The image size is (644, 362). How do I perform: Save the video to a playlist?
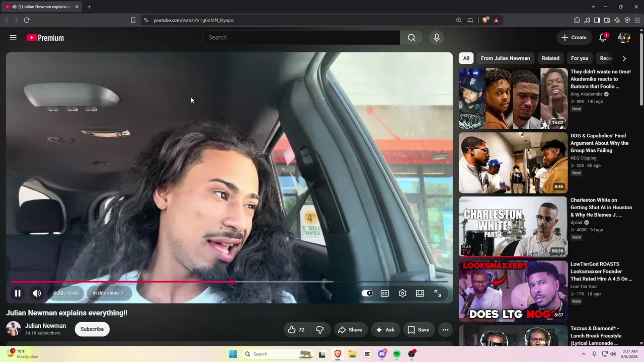coord(419,330)
